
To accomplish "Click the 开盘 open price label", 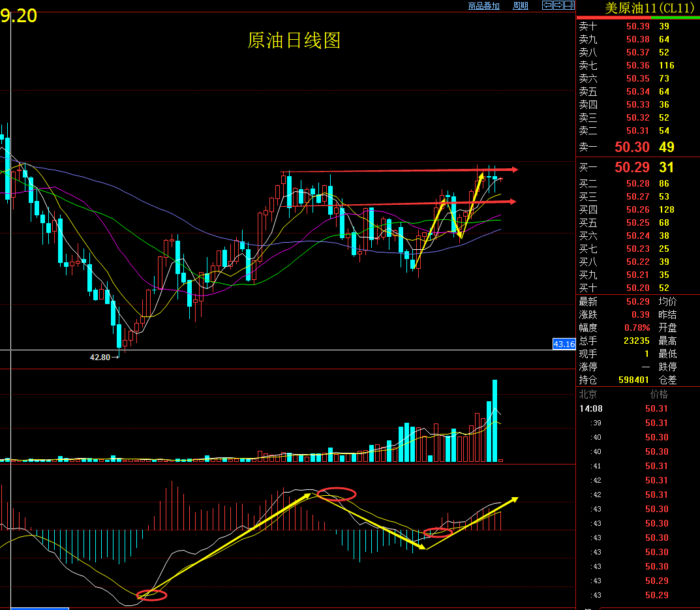I will (668, 328).
